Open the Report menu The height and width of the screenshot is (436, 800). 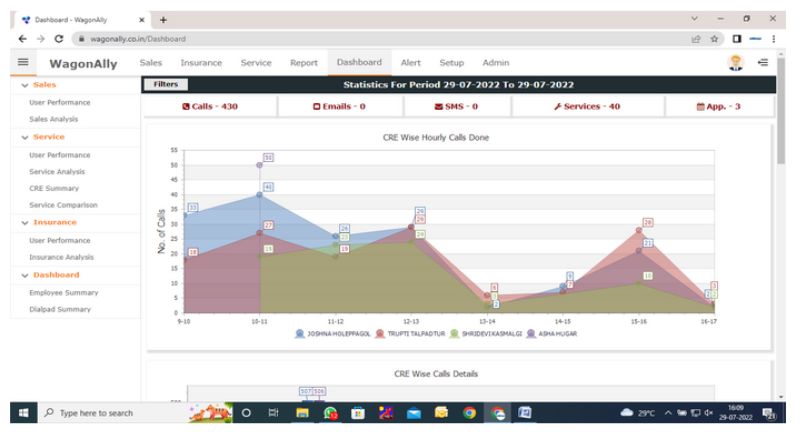point(303,63)
